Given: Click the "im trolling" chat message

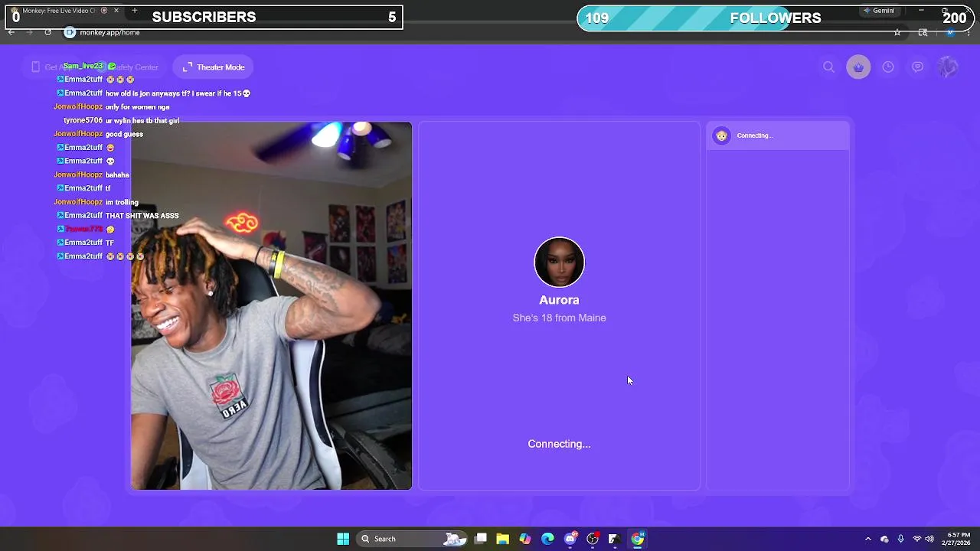Looking at the screenshot, I should click(122, 202).
